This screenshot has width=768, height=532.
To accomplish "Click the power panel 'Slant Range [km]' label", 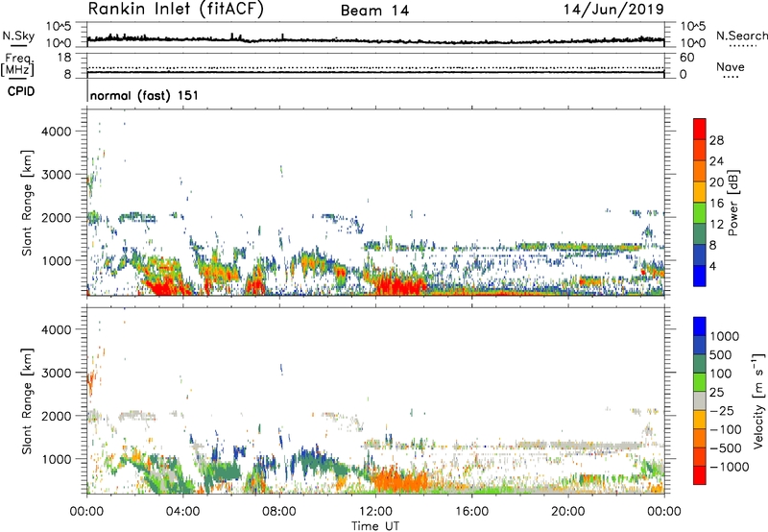I will tap(27, 203).
